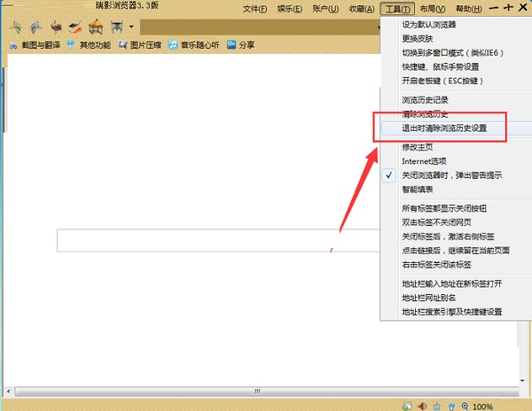
Task: Click the green bird icon in toolbar
Action: tap(15, 27)
